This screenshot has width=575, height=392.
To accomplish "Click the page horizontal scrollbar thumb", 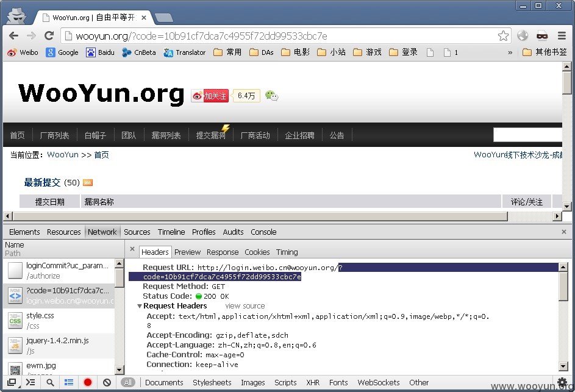I will click(x=260, y=216).
